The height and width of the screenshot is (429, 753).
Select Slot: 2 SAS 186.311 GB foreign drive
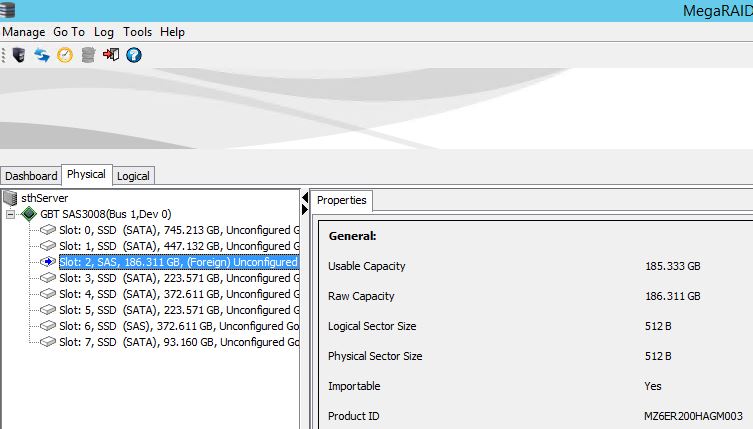point(179,262)
